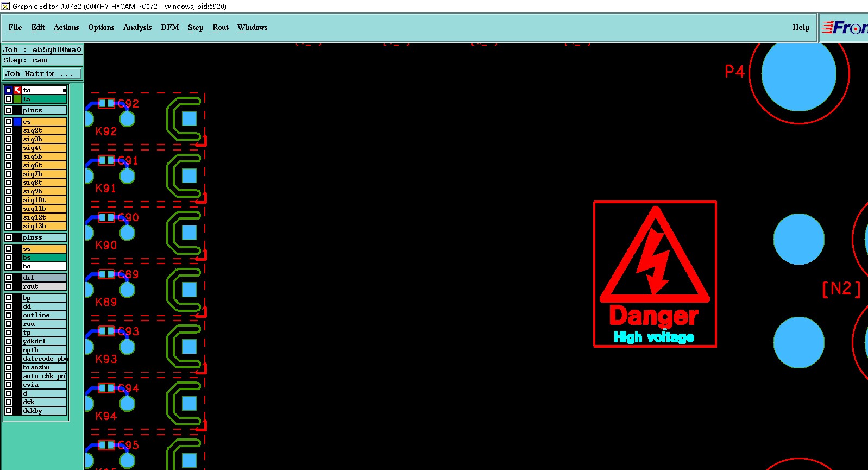Open the DFM menu
Image resolution: width=868 pixels, height=470 pixels.
[170, 27]
